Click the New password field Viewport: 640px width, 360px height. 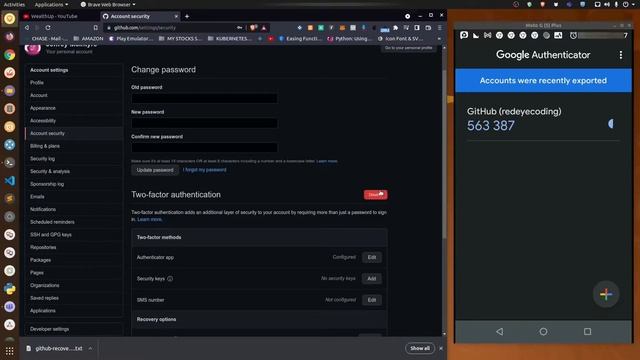[x=204, y=123]
